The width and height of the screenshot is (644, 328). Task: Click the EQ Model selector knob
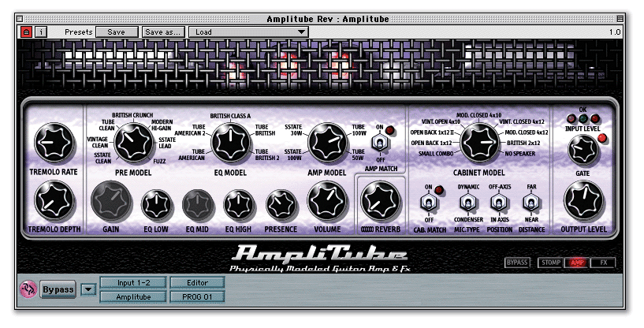coord(230,143)
